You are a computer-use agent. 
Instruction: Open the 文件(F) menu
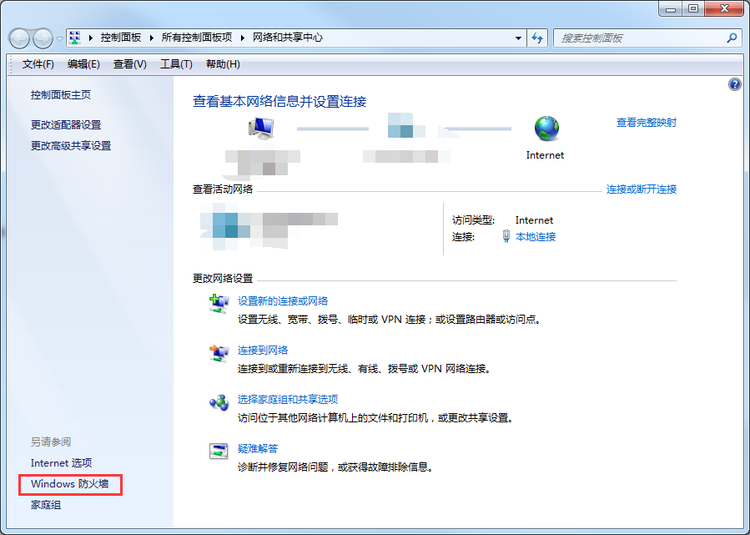point(38,64)
